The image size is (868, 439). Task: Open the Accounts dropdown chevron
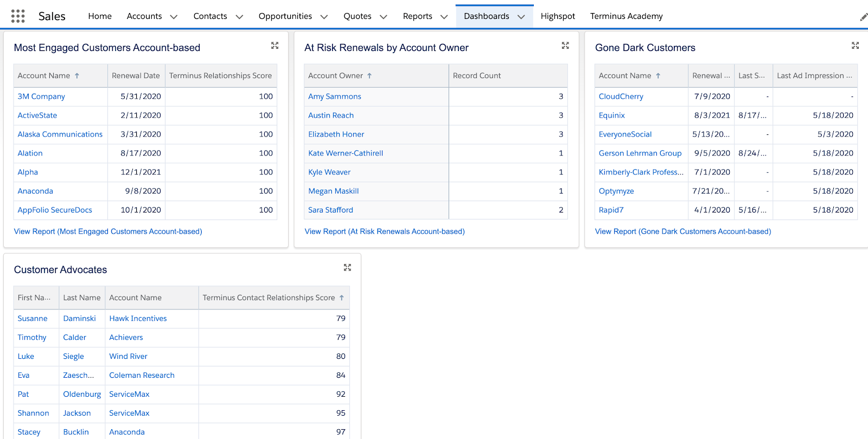[174, 17]
